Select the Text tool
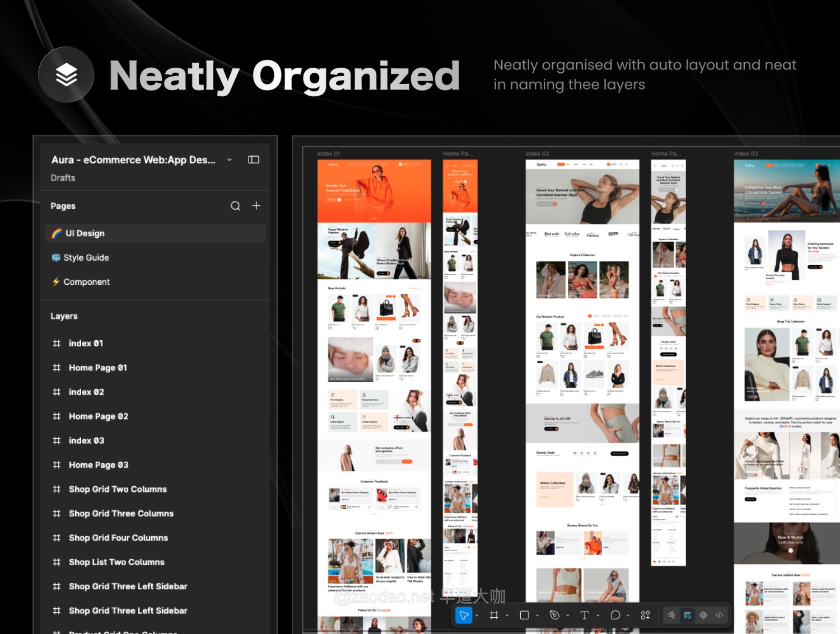840x634 pixels. [x=585, y=616]
